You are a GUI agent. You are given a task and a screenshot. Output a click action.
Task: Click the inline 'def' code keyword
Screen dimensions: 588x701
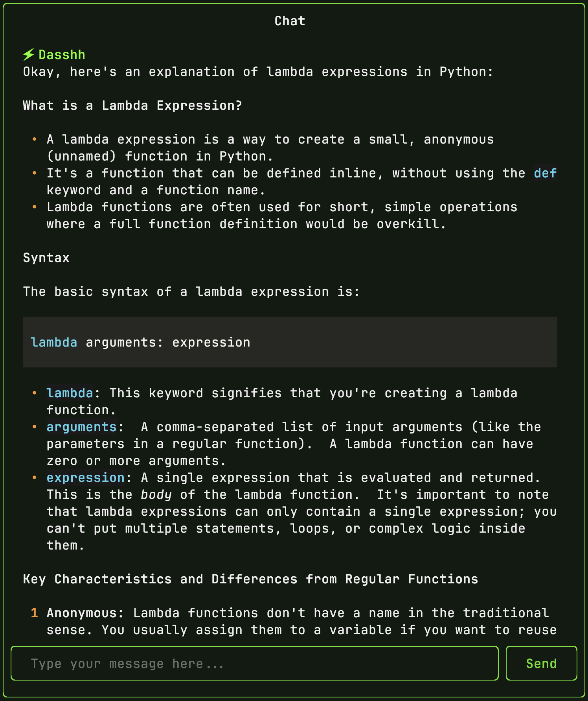(545, 173)
